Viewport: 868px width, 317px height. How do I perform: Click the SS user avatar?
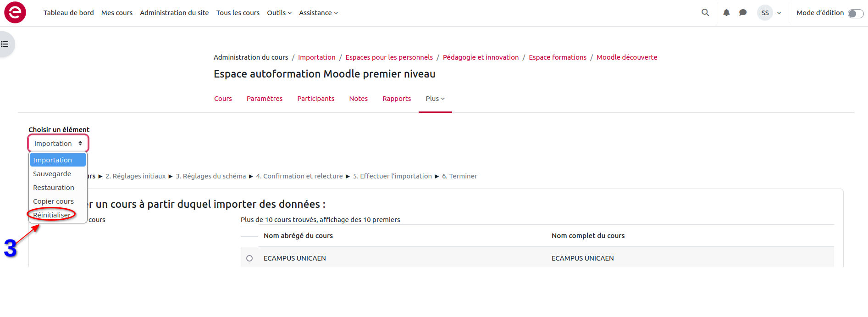click(765, 13)
